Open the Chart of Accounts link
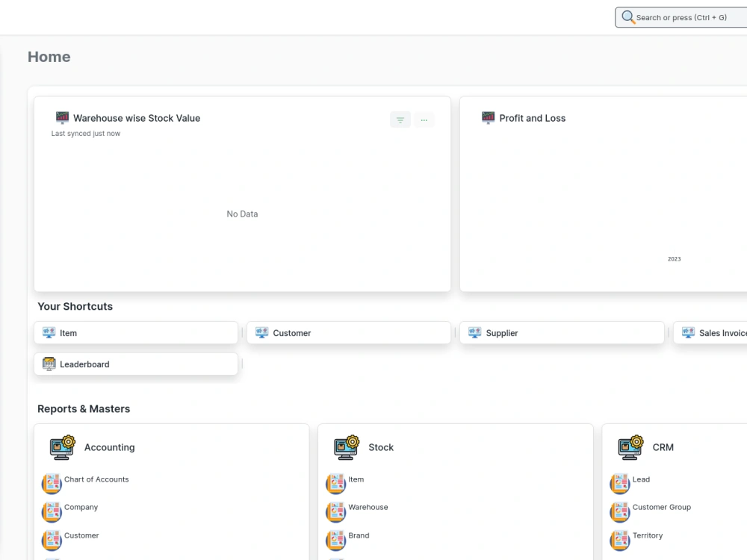The width and height of the screenshot is (747, 560). click(x=96, y=479)
